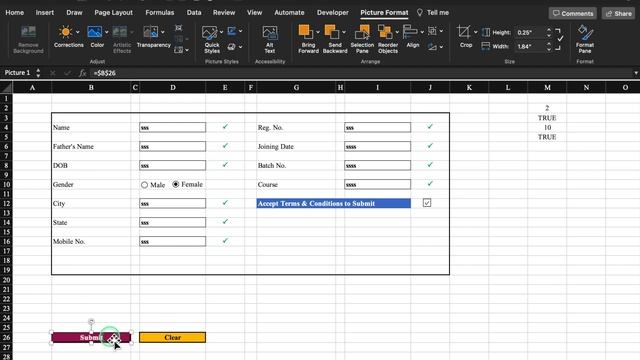Image resolution: width=640 pixels, height=360 pixels.
Task: Select column M header
Action: 547,87
